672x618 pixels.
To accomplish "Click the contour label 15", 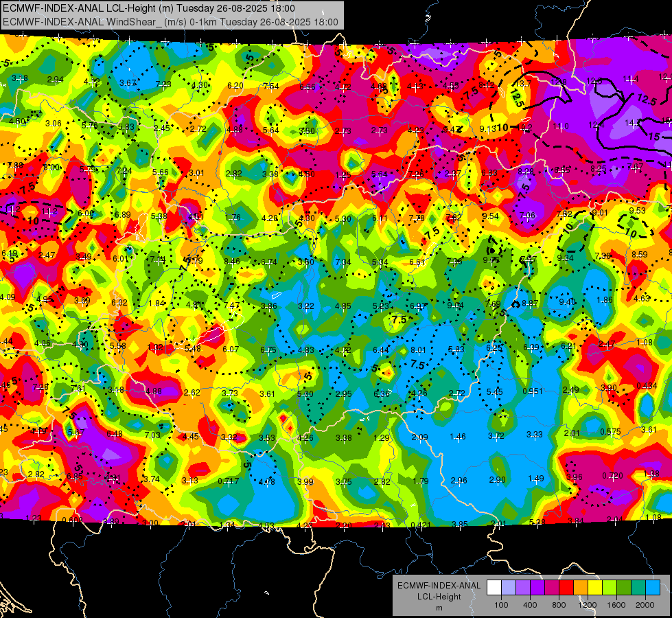I will (654, 137).
